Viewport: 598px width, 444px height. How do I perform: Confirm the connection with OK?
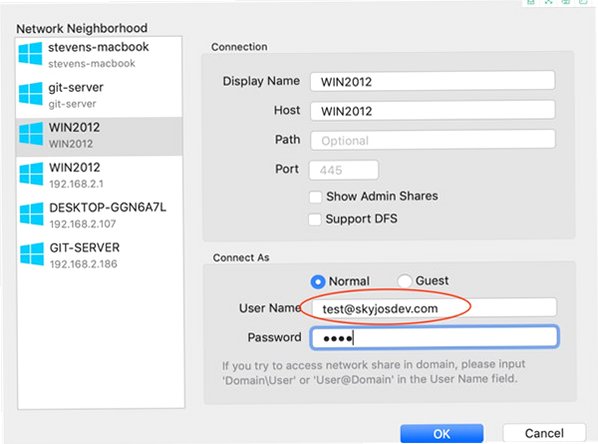[x=442, y=434]
